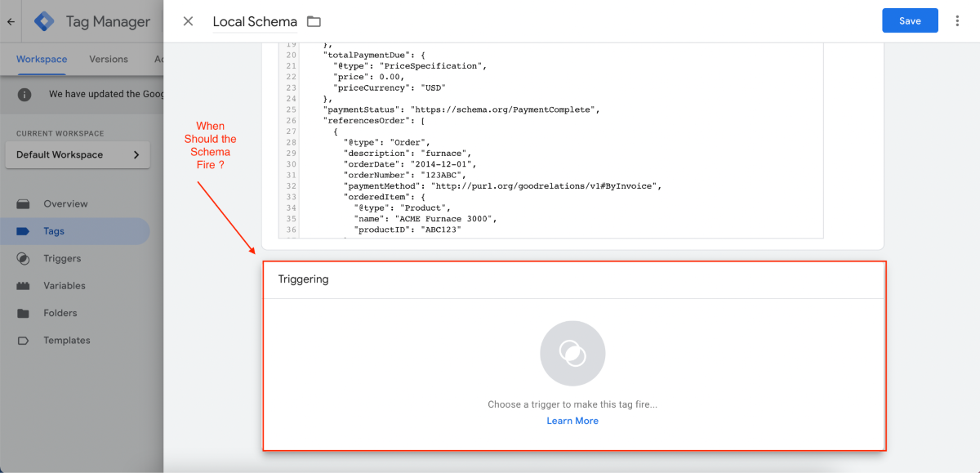
Task: Click the "description": "furnace" code line
Action: 408,154
